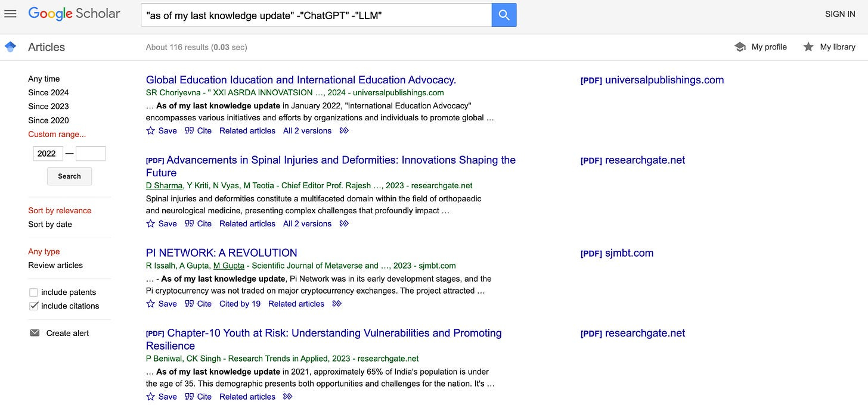Open PI NETWORK: A REVOLUTION title
Screen dimensions: 868x411
pos(222,253)
